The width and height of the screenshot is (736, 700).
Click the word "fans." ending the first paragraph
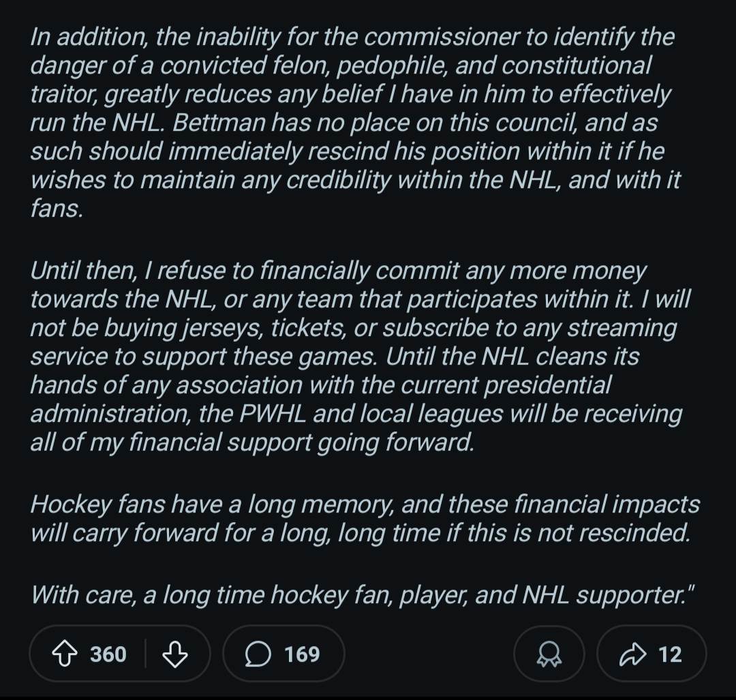click(57, 208)
